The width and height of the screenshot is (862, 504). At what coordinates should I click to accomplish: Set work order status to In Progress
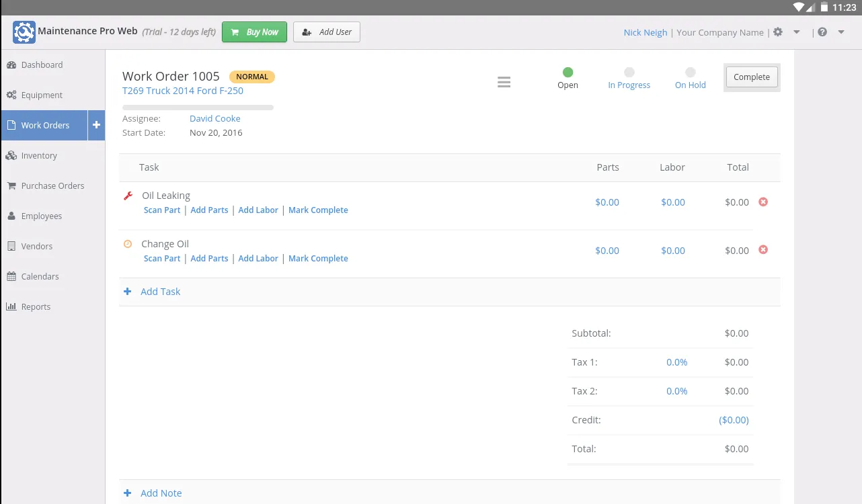(629, 71)
